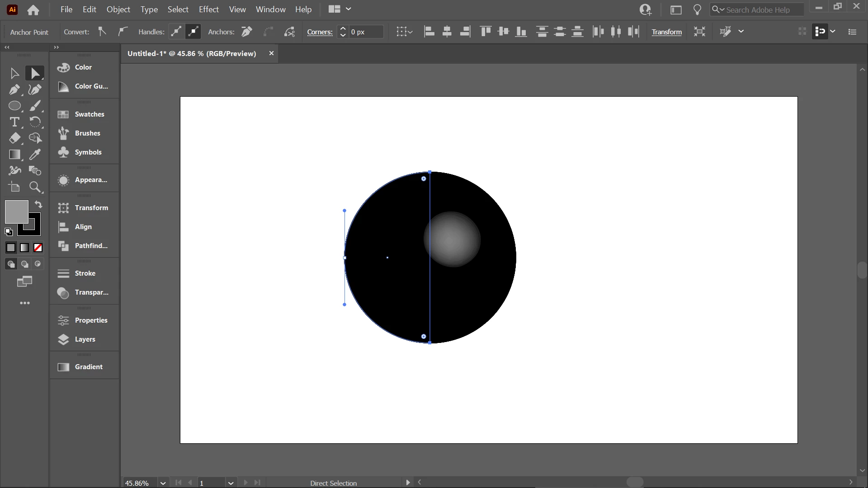Select the Type tool

pos(14,122)
